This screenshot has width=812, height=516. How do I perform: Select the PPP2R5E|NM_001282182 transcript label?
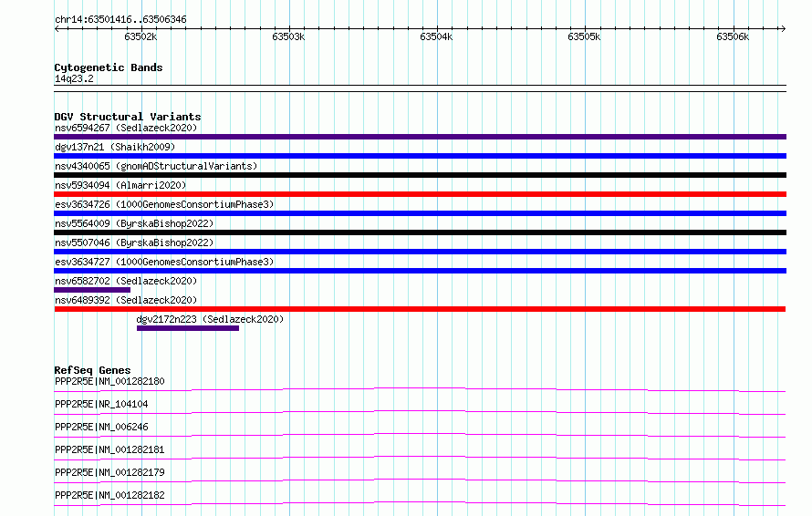tap(109, 495)
